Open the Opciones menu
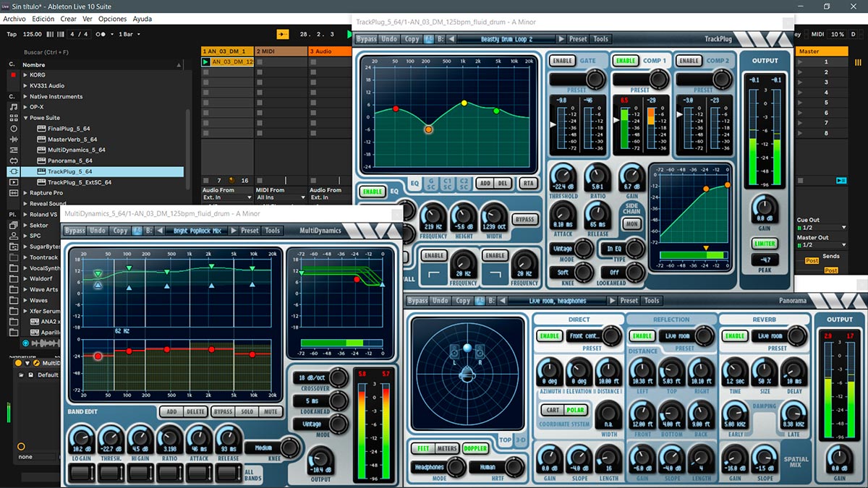Screen dimensions: 868x488 click(112, 19)
